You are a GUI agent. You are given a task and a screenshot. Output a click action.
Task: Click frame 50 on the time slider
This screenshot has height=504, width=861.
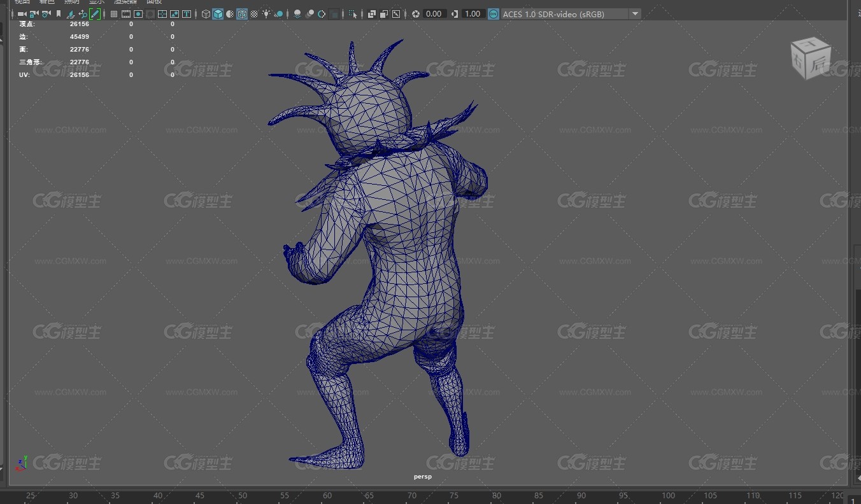click(x=242, y=496)
